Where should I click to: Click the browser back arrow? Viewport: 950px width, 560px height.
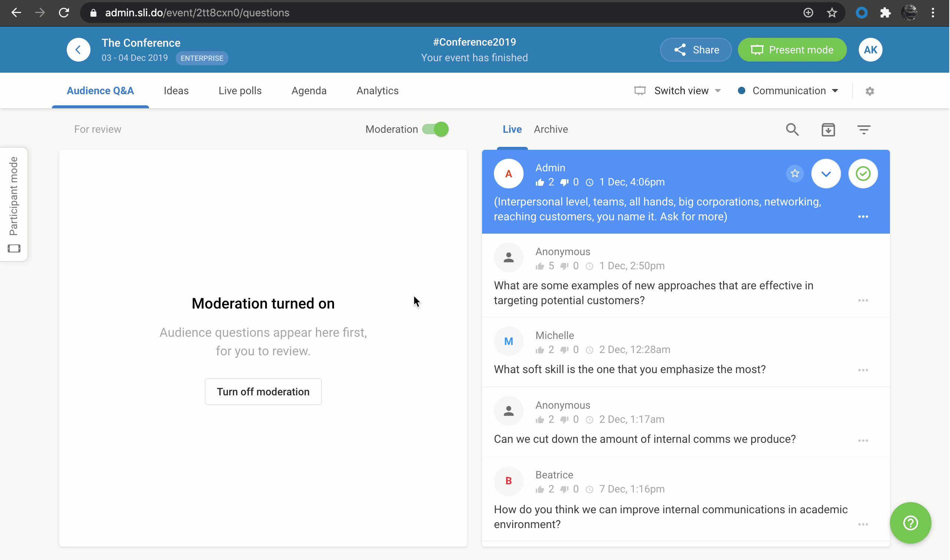point(16,13)
